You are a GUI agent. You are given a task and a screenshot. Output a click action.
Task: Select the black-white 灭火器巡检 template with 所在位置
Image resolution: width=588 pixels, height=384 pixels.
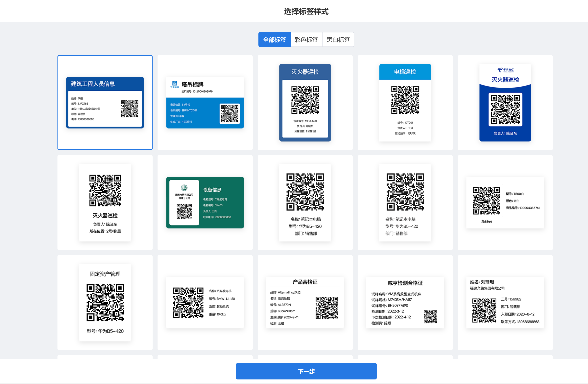click(x=105, y=203)
